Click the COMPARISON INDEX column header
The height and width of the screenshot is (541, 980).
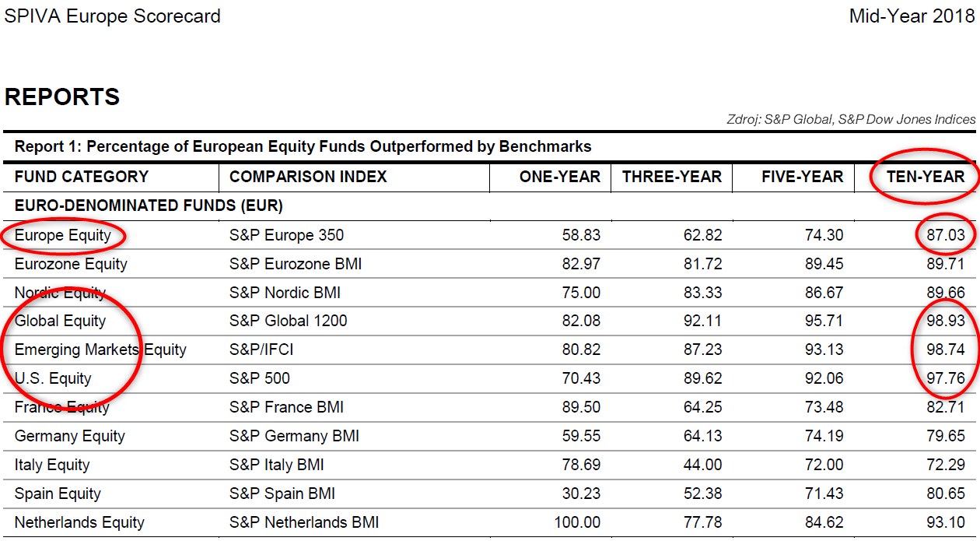(308, 177)
